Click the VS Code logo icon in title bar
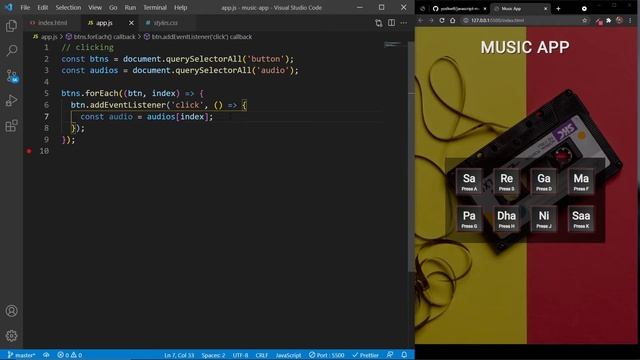 [9, 7]
